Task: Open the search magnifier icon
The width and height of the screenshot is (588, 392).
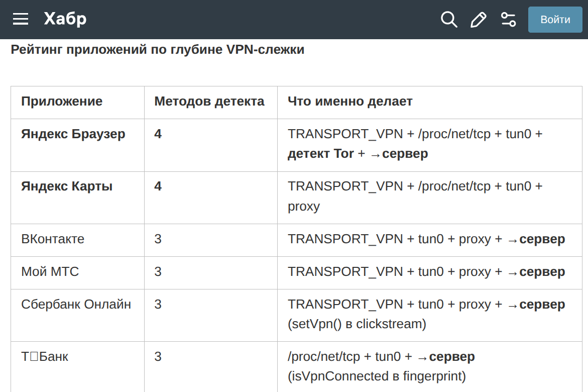Action: [x=448, y=20]
